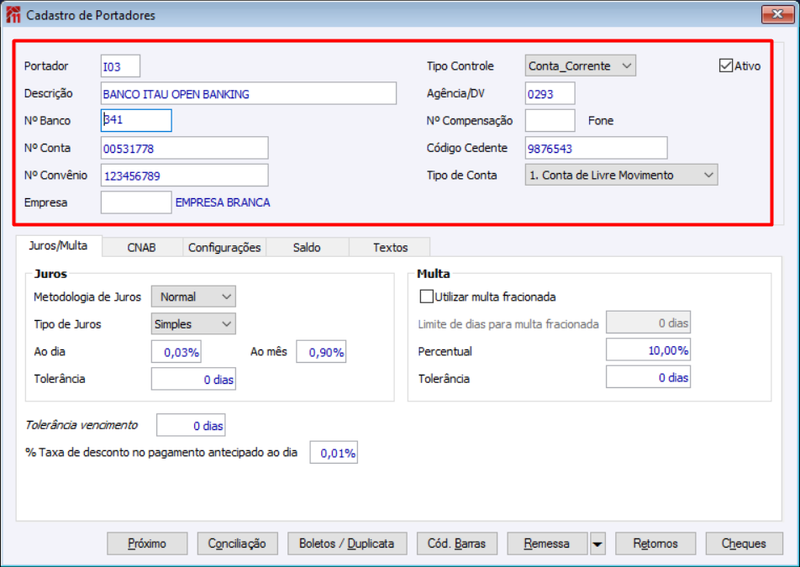This screenshot has width=800, height=567.
Task: Click the Código Cedente field 9876543
Action: [x=596, y=148]
